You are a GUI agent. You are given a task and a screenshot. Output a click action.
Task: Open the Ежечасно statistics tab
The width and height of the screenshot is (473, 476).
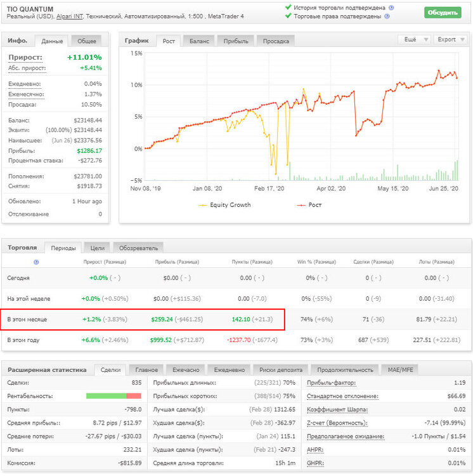click(186, 370)
